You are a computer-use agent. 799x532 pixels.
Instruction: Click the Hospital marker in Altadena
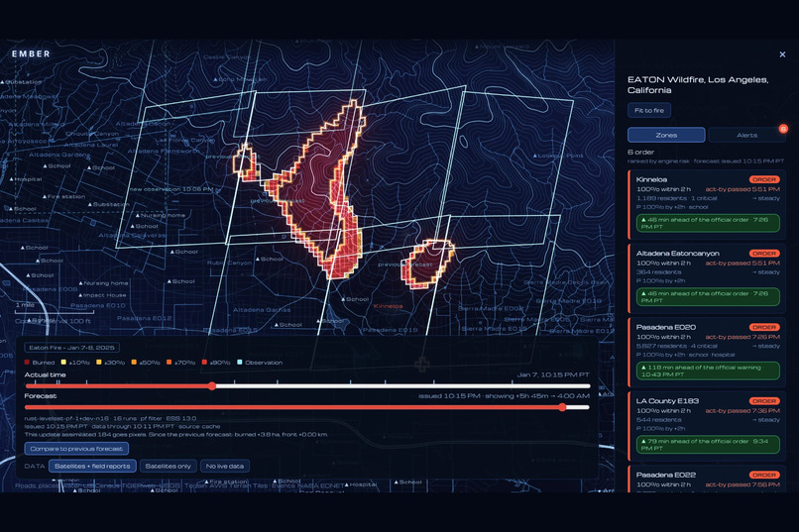point(26,179)
